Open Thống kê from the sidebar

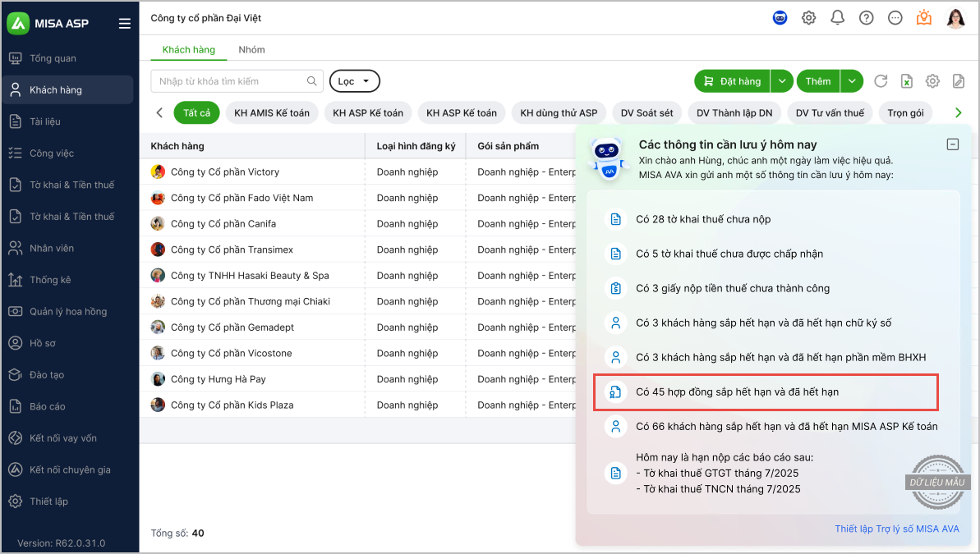(67, 281)
